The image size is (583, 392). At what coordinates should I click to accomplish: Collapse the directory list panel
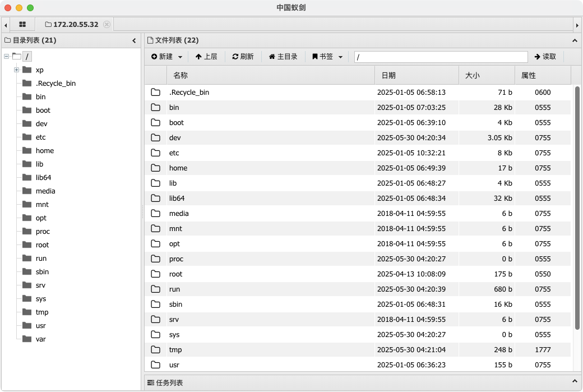(x=134, y=40)
